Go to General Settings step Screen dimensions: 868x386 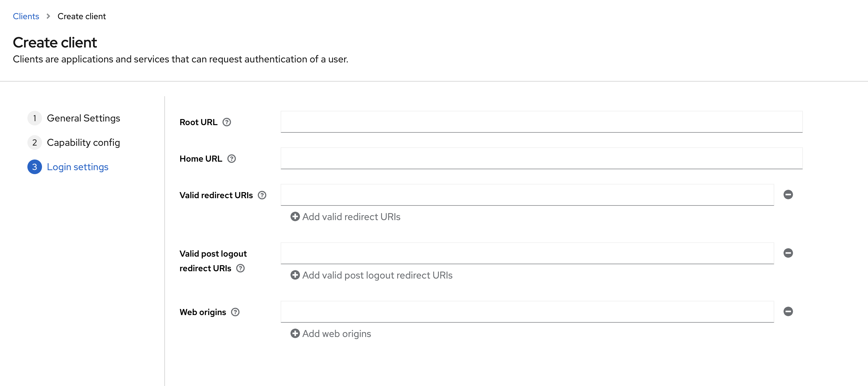click(83, 118)
